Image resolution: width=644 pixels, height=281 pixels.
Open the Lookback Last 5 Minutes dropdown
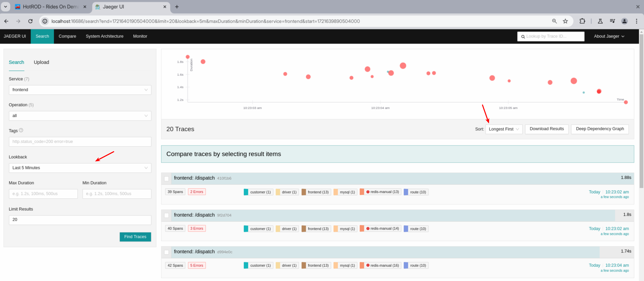click(x=80, y=168)
